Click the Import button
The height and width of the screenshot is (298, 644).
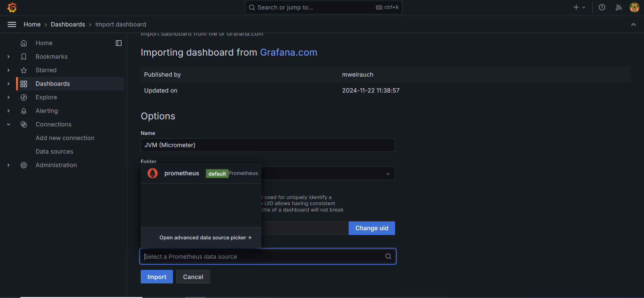coord(157,277)
